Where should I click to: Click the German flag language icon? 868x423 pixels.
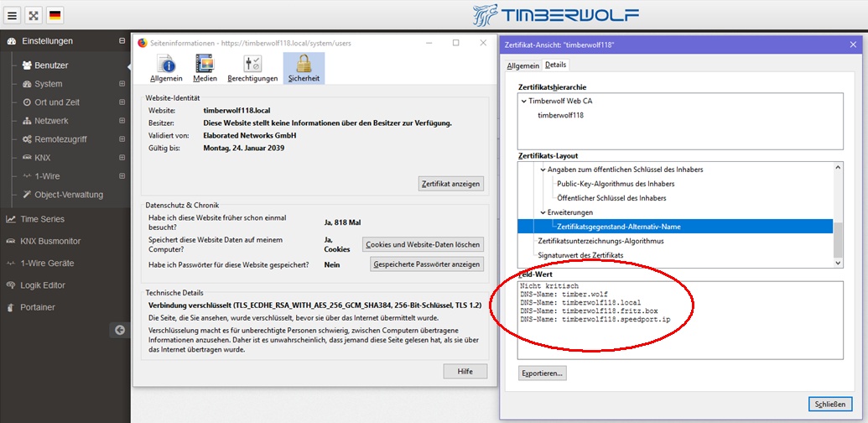(55, 15)
